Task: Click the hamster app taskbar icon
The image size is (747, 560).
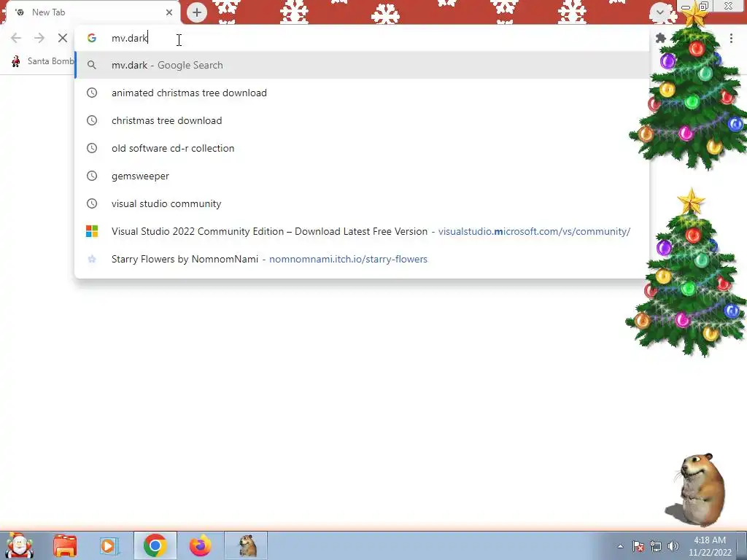Action: pos(247,545)
